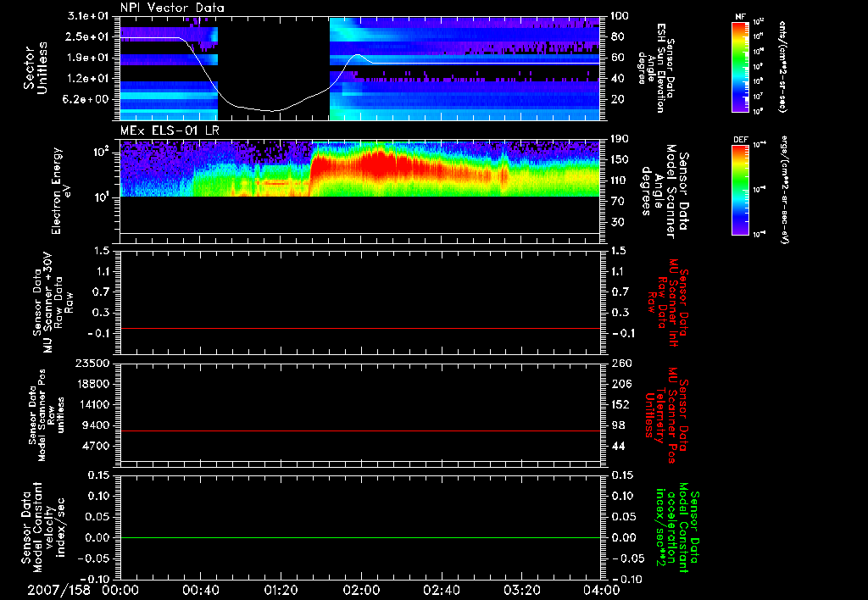This screenshot has width=868, height=600.
Task: Click the red line in the MU Scanner raw panel
Action: 359,329
